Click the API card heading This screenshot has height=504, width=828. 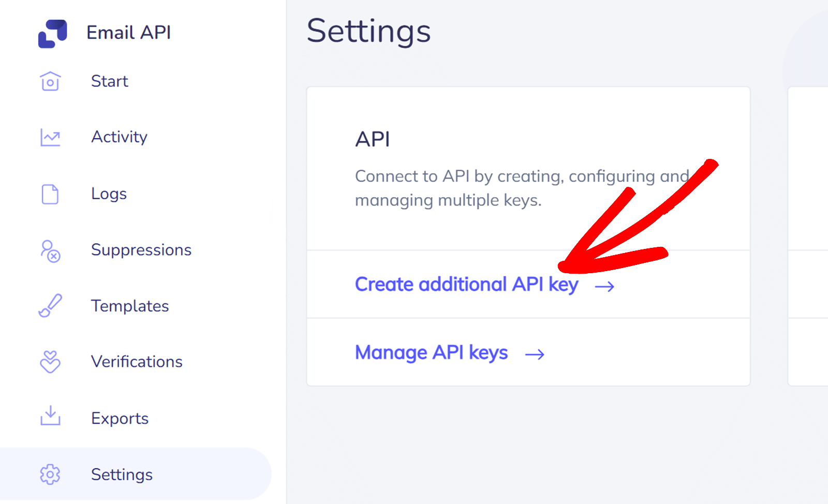(372, 139)
